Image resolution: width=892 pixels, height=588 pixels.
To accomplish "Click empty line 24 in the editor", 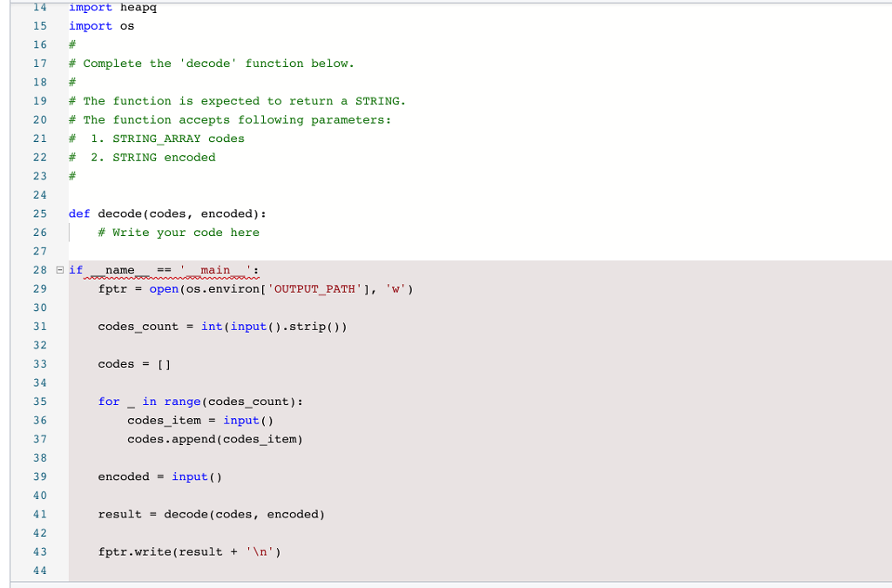I will pos(480,195).
